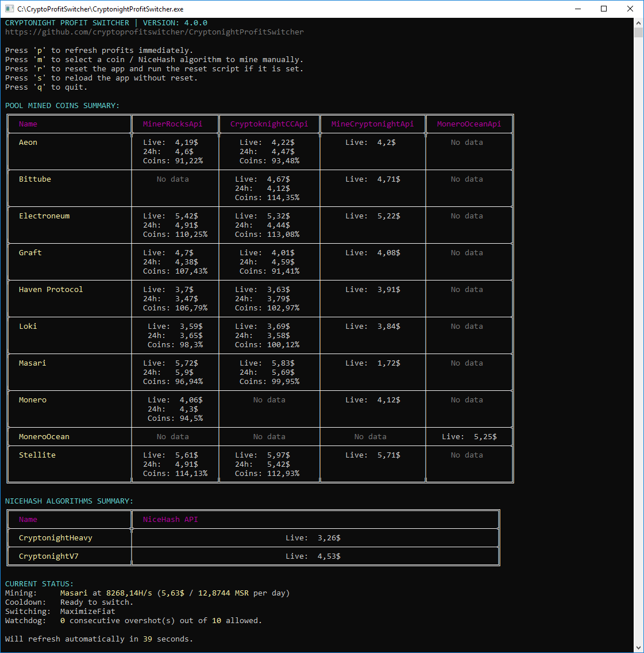Click the 'MoneroOceanApi' column header

tap(469, 124)
